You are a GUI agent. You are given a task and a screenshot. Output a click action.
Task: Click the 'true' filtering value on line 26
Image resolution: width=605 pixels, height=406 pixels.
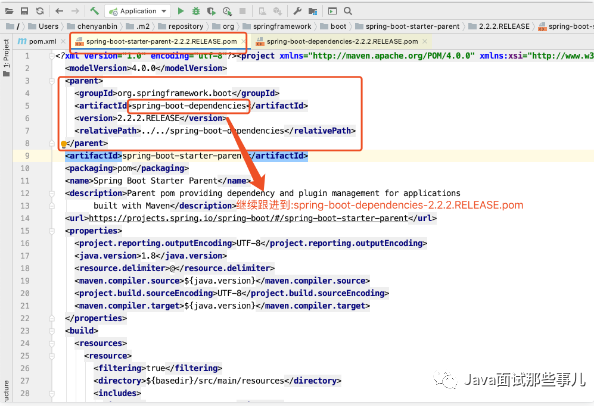click(155, 368)
